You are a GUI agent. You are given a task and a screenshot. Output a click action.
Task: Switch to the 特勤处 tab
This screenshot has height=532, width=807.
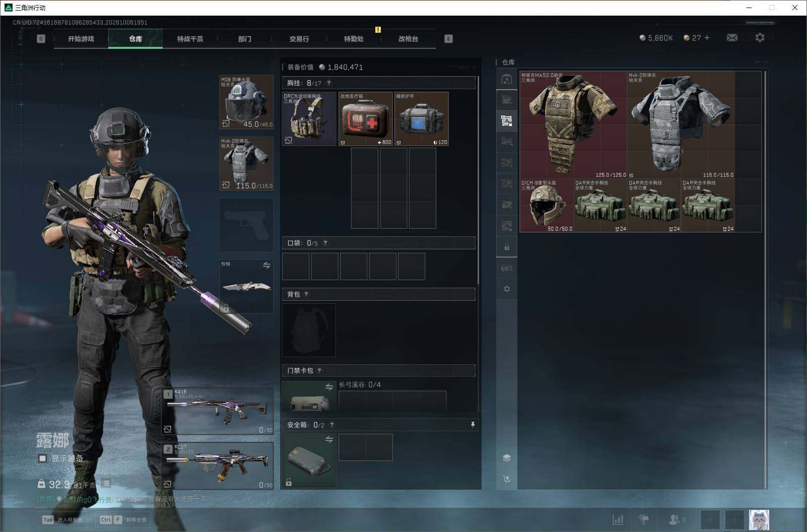pos(354,39)
